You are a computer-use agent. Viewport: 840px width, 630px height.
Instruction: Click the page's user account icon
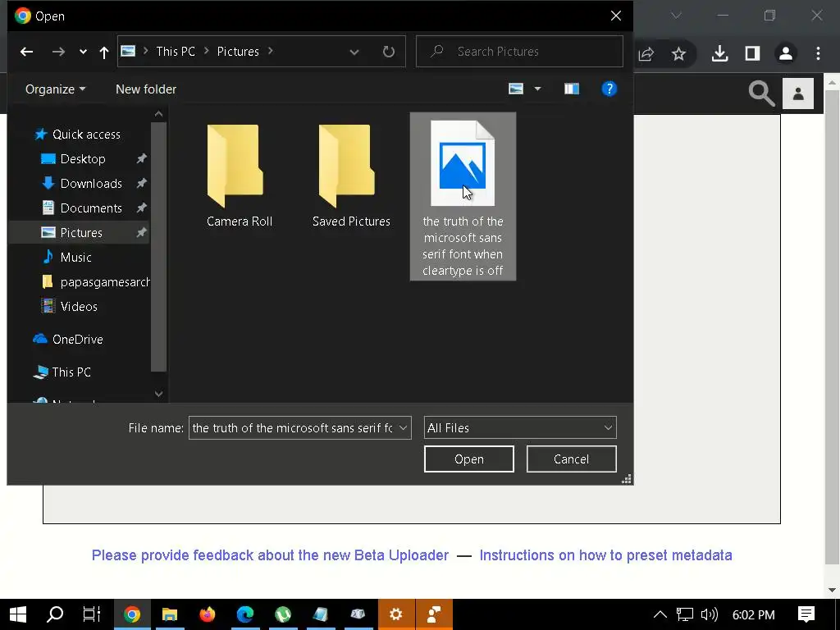(x=798, y=94)
